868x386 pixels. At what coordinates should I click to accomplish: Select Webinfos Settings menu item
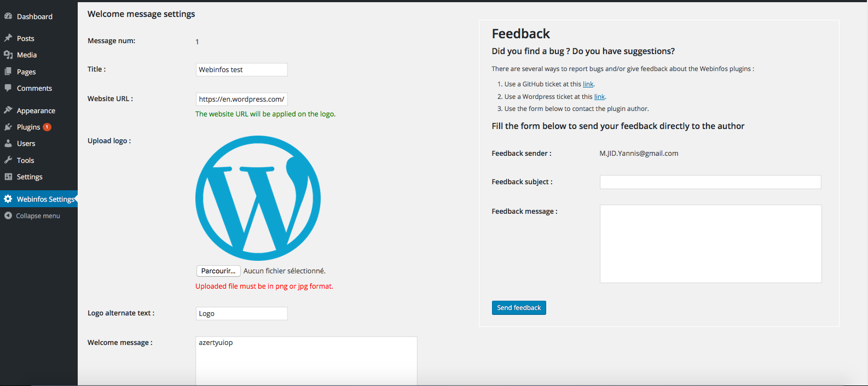click(x=39, y=199)
